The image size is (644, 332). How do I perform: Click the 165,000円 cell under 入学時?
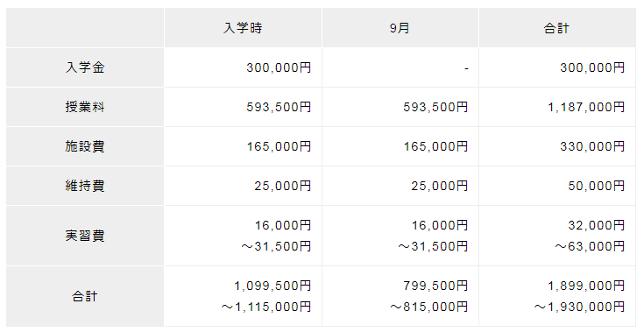click(244, 146)
